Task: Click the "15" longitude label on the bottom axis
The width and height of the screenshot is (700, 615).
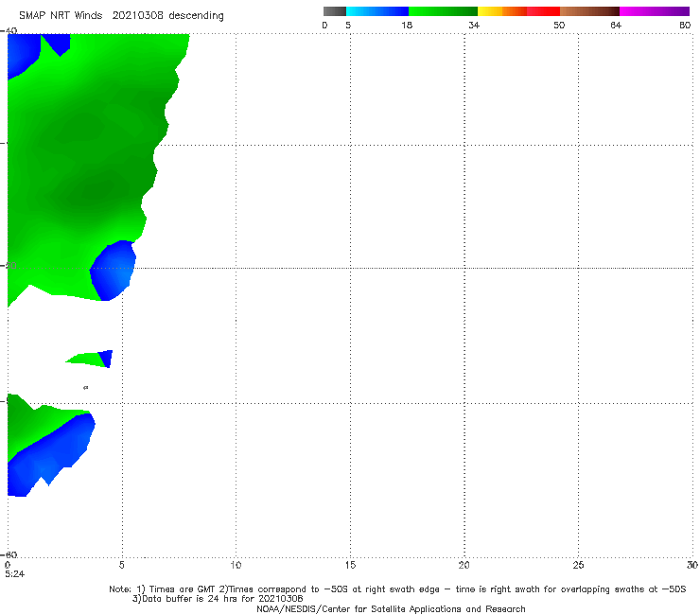Action: click(x=350, y=566)
